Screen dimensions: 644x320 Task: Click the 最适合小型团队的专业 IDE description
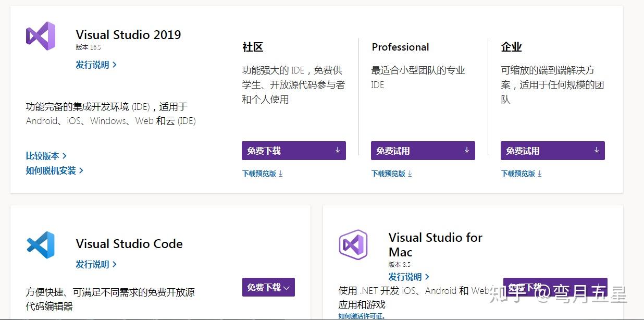click(418, 77)
